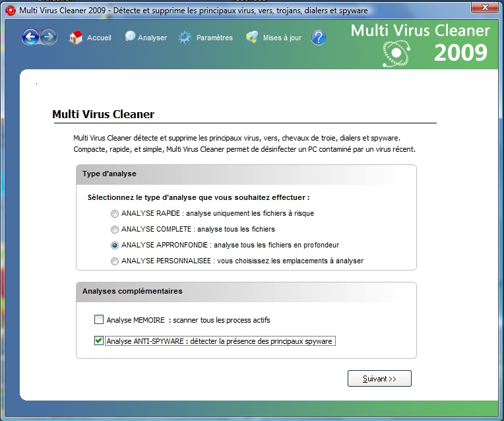Click the globe icon for Mises à jour
Screen dimensions: 504x421
click(252, 38)
